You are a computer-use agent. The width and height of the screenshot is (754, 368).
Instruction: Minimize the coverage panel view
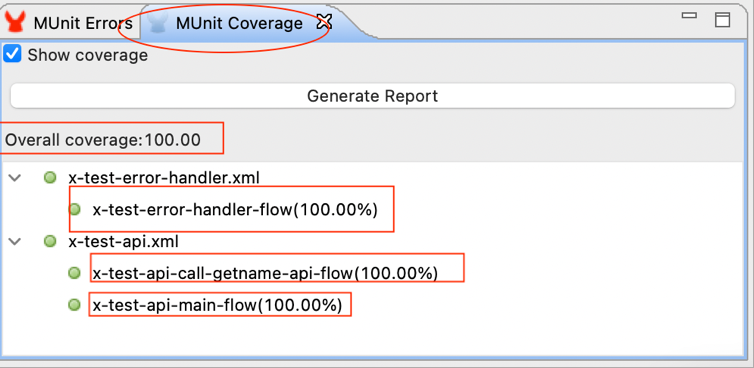click(x=689, y=16)
